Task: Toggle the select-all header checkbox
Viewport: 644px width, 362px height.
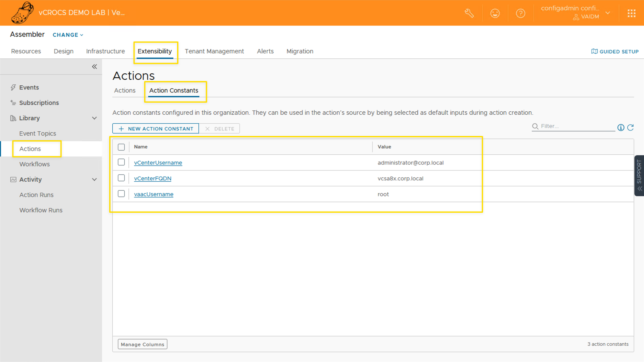Action: tap(121, 147)
